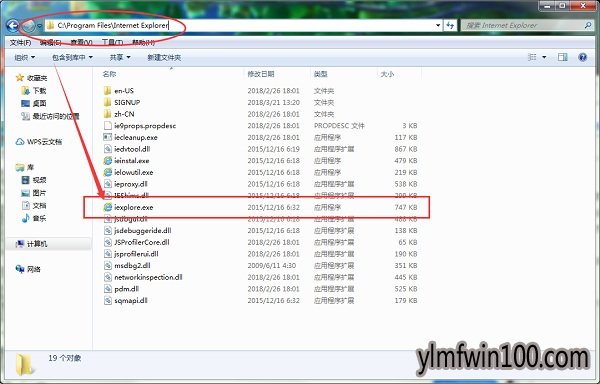Image resolution: width=600 pixels, height=384 pixels.
Task: Click the search magnifier icon
Action: pyautogui.click(x=588, y=25)
